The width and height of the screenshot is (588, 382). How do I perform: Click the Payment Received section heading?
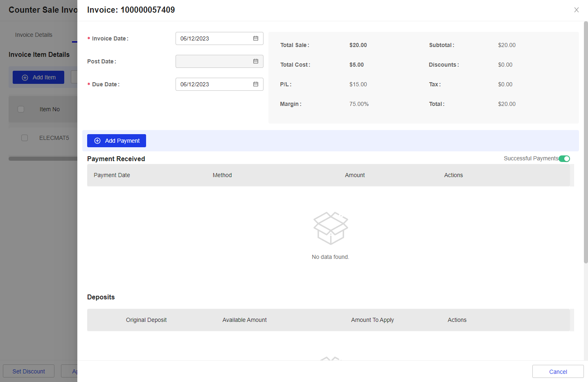point(116,159)
